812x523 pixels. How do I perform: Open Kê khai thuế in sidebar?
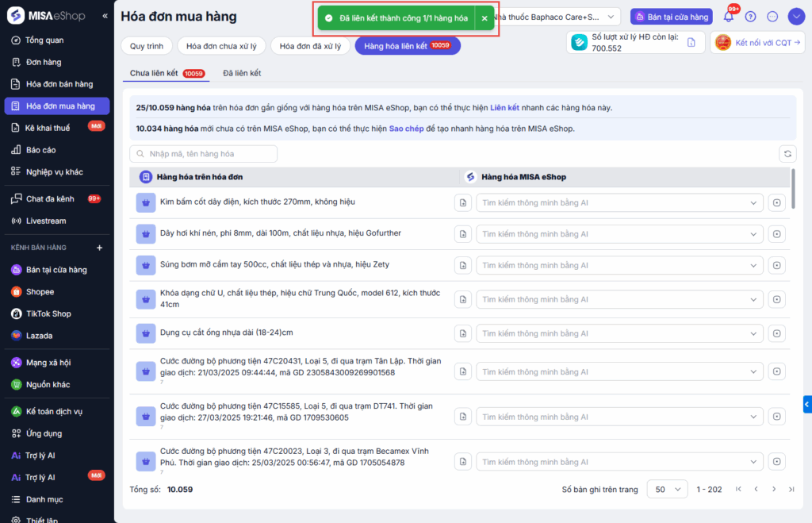(57, 128)
